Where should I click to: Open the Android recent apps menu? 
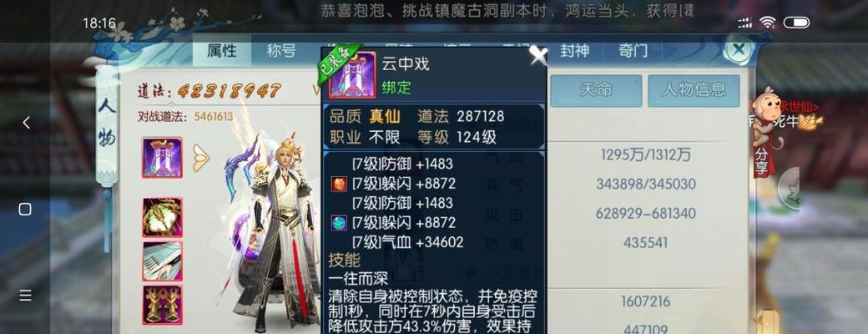(26, 296)
